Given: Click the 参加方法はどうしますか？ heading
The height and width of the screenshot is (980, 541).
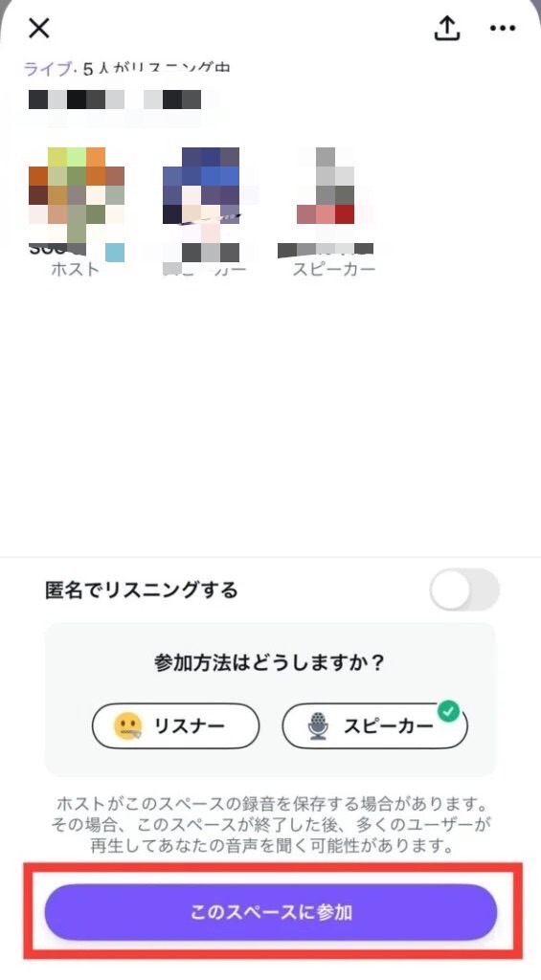Looking at the screenshot, I should coord(269,662).
